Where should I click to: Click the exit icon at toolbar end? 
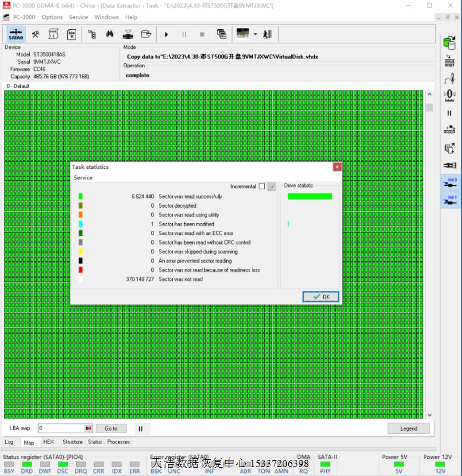(x=268, y=35)
